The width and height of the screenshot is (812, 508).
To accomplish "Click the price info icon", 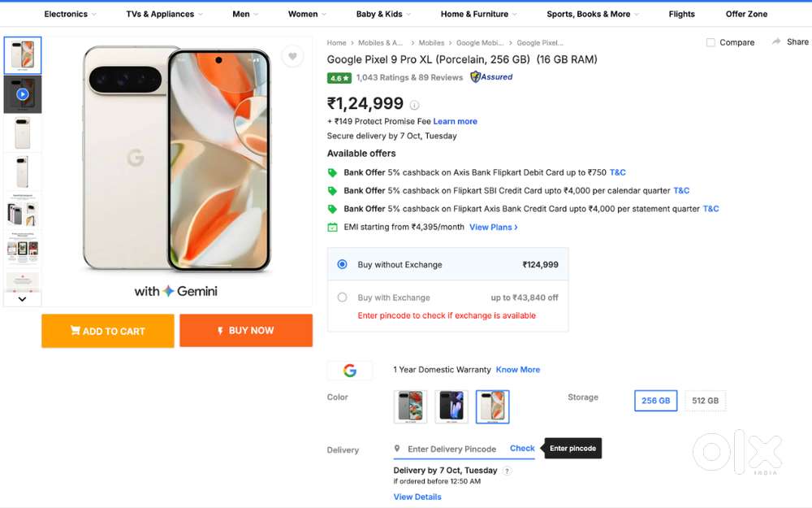I will point(414,105).
